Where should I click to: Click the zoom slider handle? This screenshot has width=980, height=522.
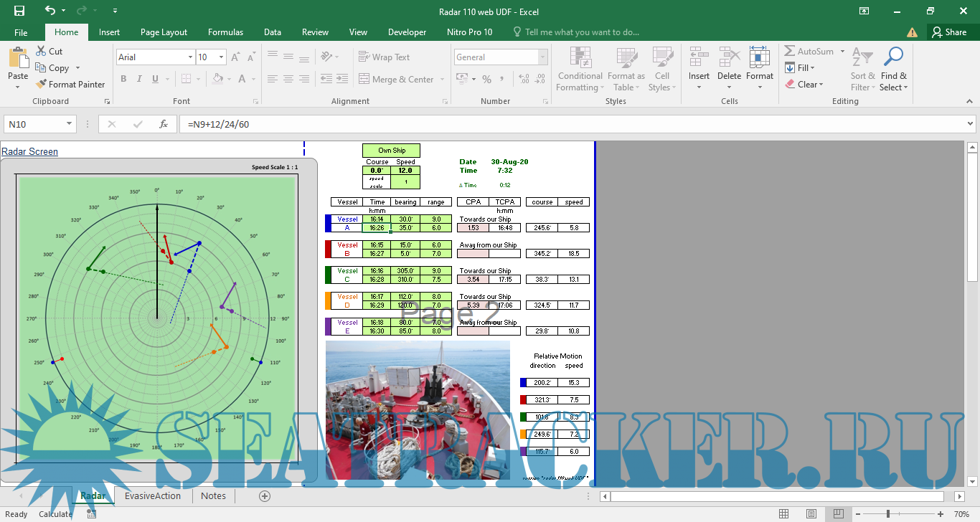click(888, 514)
